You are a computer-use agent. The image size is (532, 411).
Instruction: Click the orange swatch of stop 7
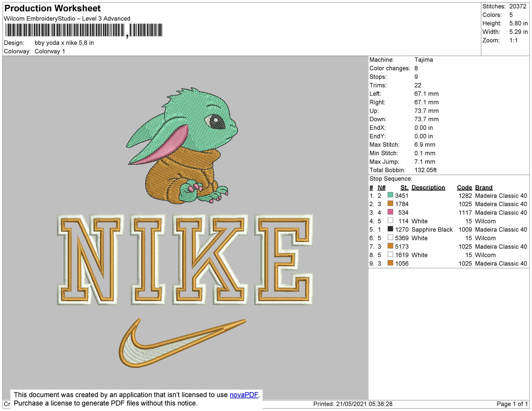click(x=390, y=246)
